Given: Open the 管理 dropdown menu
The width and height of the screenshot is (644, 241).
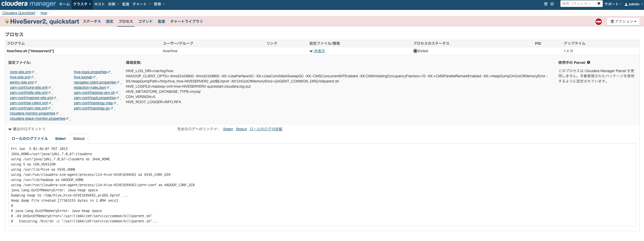Looking at the screenshot, I should pyautogui.click(x=159, y=4).
